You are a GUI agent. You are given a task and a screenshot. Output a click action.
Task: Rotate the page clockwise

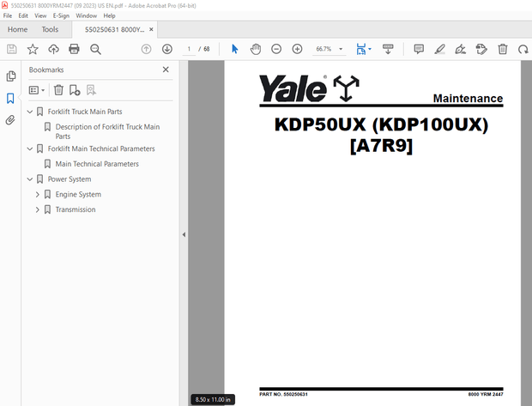point(523,50)
